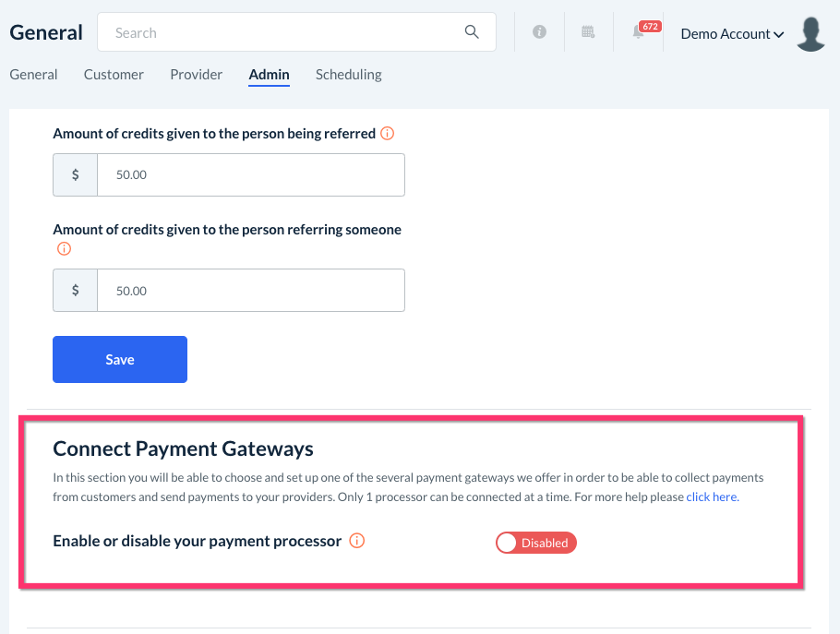Select the General tab
The image size is (840, 634).
pyautogui.click(x=33, y=74)
